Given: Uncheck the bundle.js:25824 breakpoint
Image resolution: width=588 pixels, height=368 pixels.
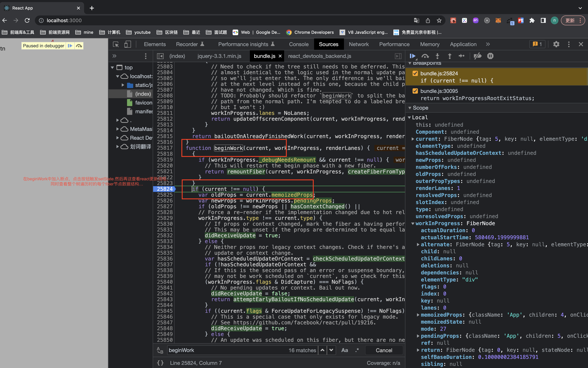Looking at the screenshot, I should click(415, 74).
